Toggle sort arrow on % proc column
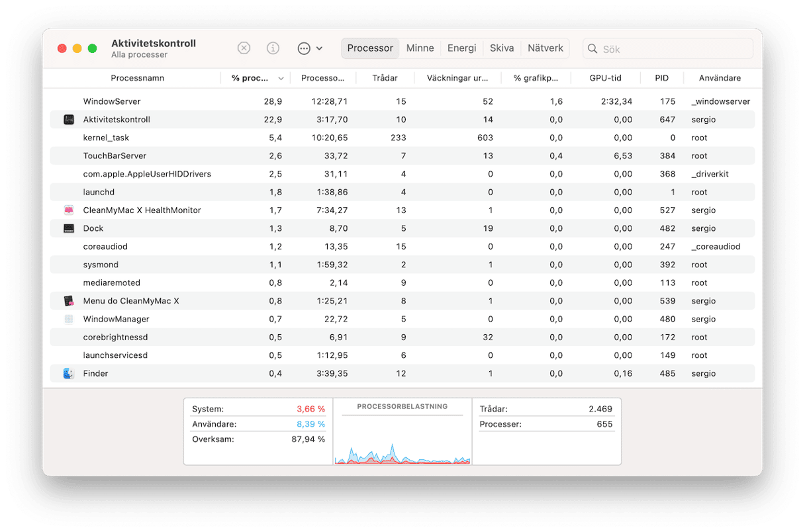The height and width of the screenshot is (532, 805). click(x=281, y=79)
